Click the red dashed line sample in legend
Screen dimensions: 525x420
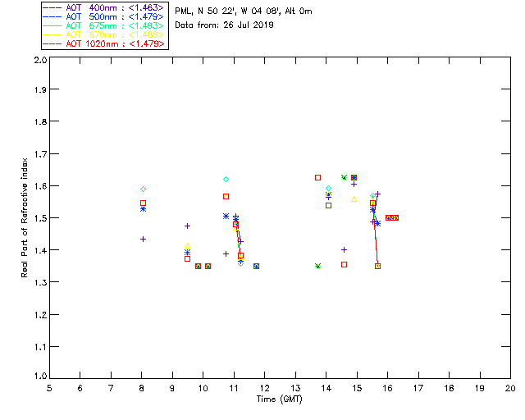52,43
